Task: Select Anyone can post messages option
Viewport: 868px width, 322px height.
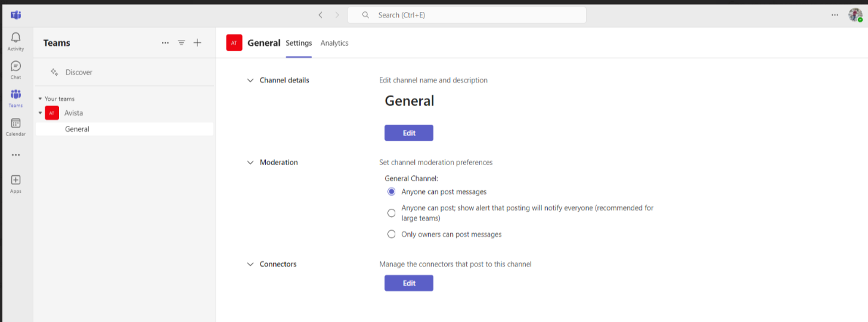Action: [392, 192]
